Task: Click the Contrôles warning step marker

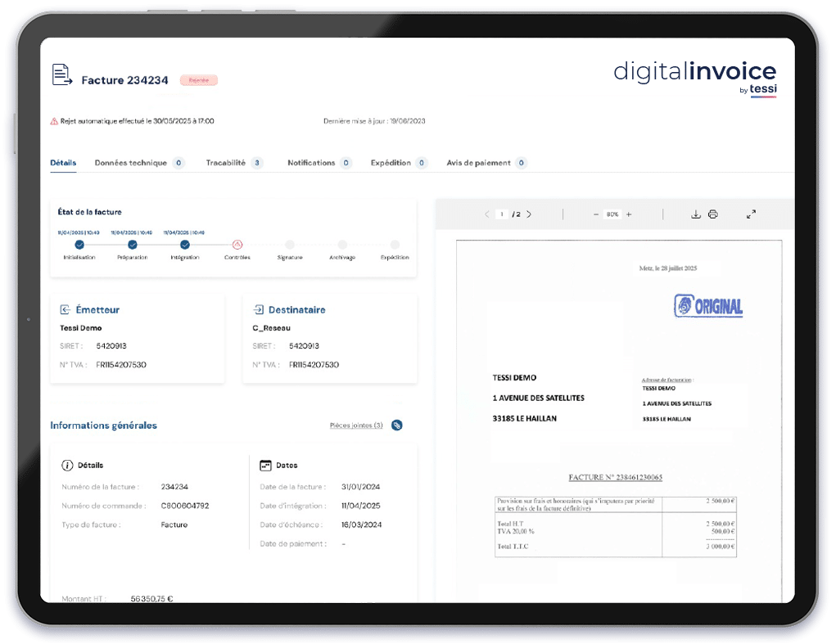Action: coord(237,245)
